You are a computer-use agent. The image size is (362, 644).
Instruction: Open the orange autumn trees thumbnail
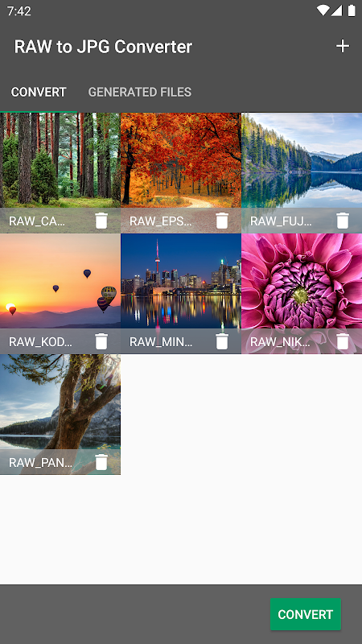point(181,160)
